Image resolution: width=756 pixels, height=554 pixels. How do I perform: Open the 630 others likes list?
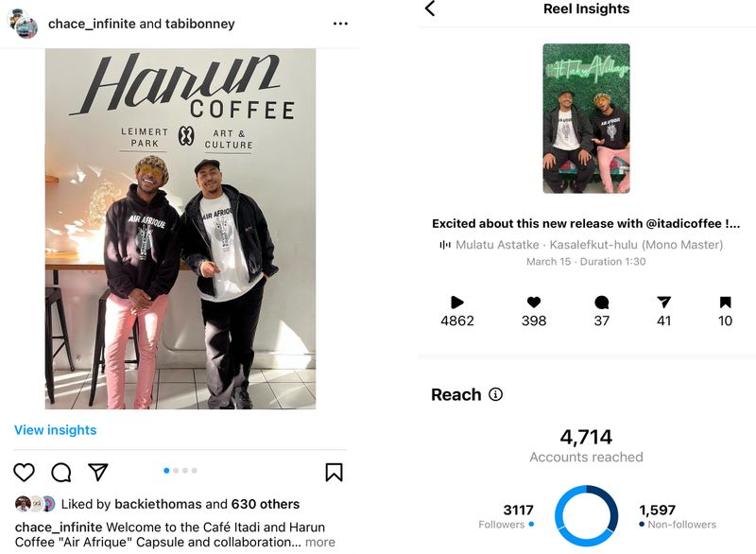pos(266,504)
